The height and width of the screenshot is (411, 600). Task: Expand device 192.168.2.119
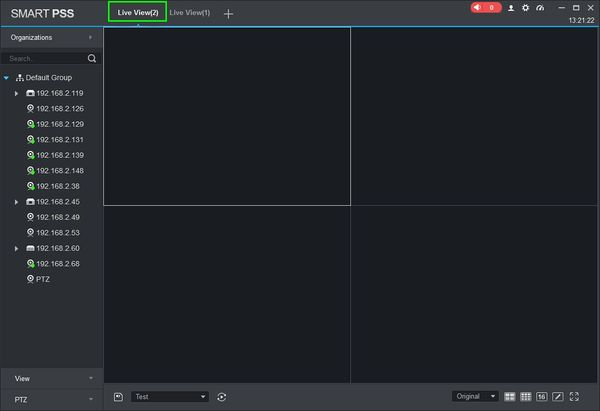click(x=16, y=93)
